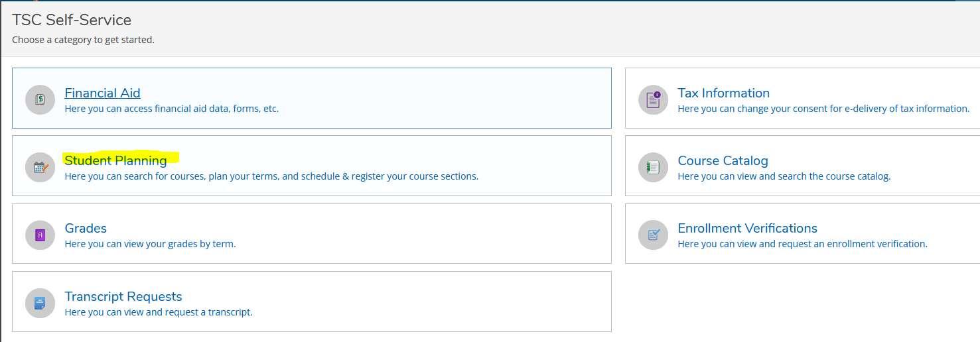Click the description about accessing financial aid data
This screenshot has height=342, width=980.
[x=171, y=109]
